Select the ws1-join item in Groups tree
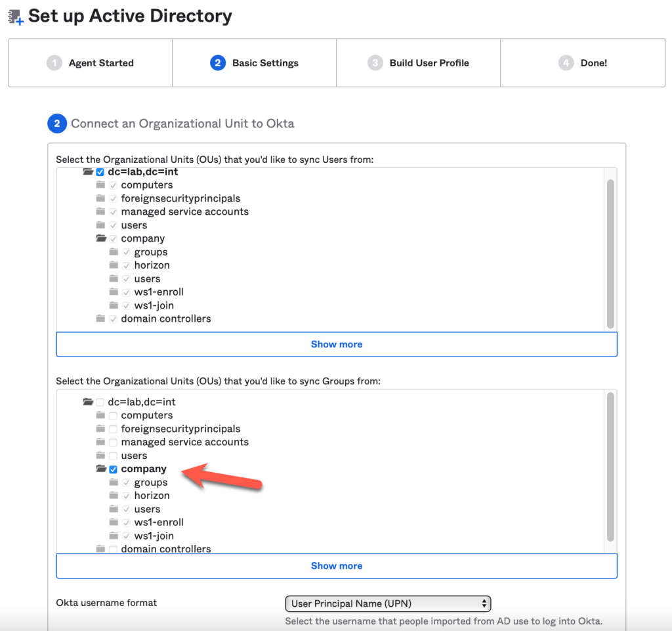This screenshot has height=631, width=672. click(154, 536)
